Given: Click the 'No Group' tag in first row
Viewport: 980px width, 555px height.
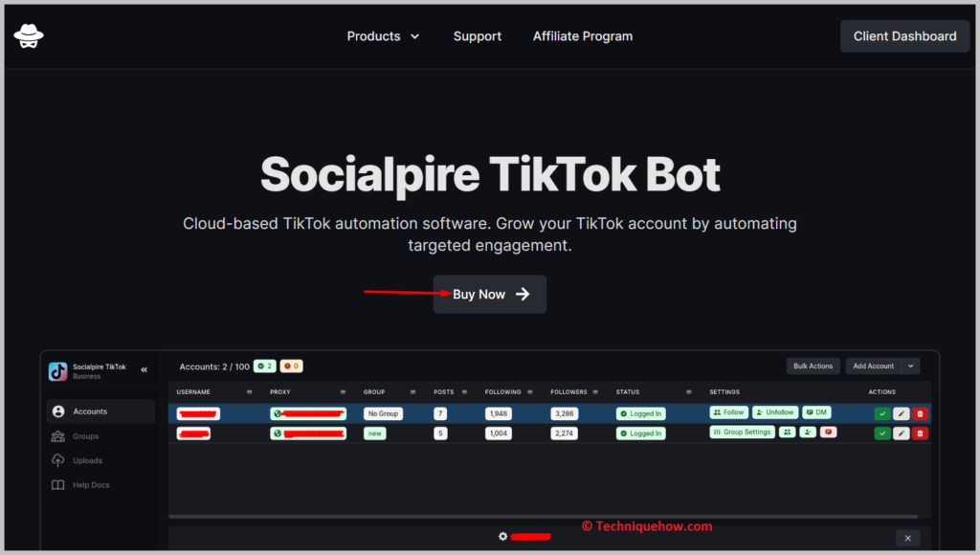Looking at the screenshot, I should click(x=383, y=413).
